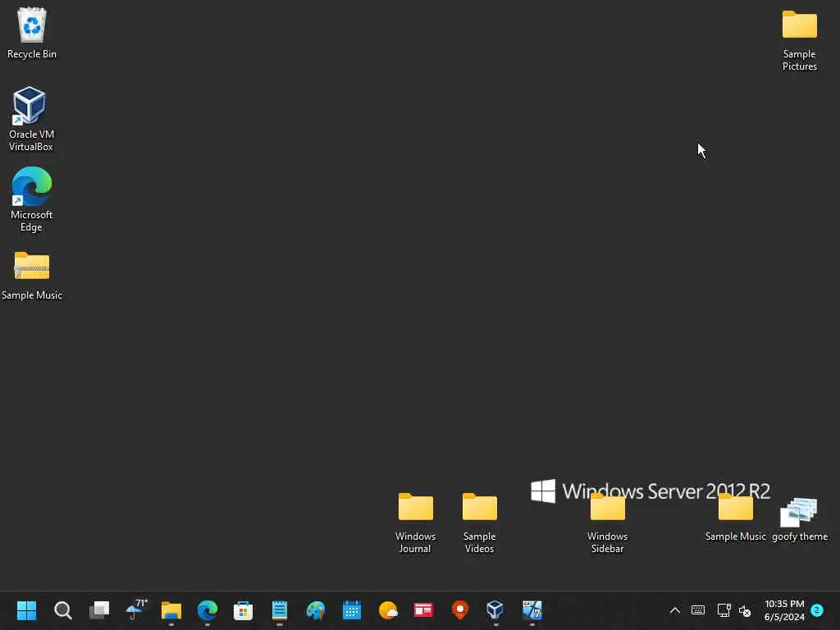Open the Maps pin taskbar app

459,610
